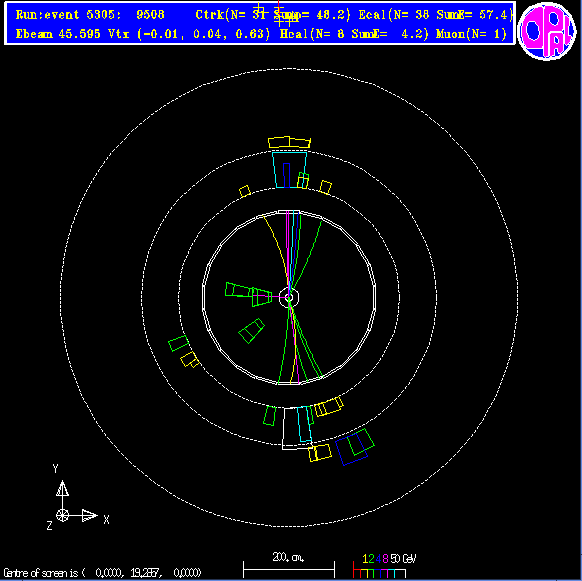
Task: Click the energy color scale legend
Action: [x=384, y=565]
